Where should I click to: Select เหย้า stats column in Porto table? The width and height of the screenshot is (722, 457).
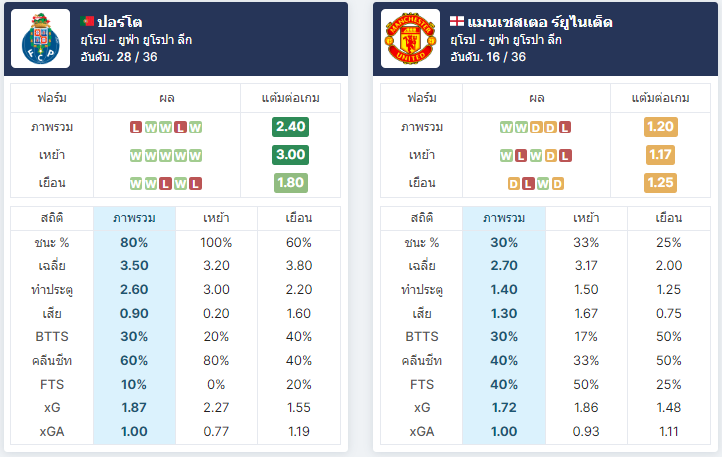216,218
